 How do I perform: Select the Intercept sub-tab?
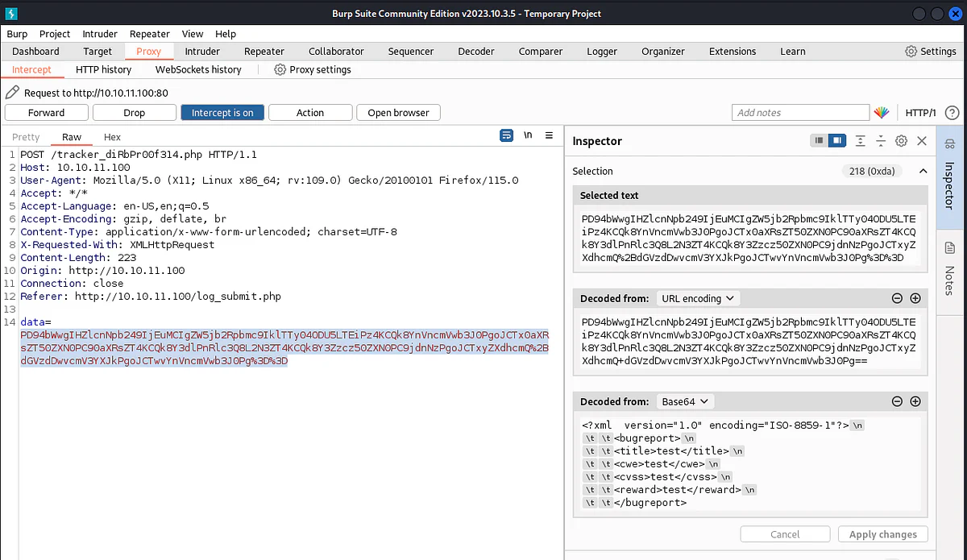[31, 69]
